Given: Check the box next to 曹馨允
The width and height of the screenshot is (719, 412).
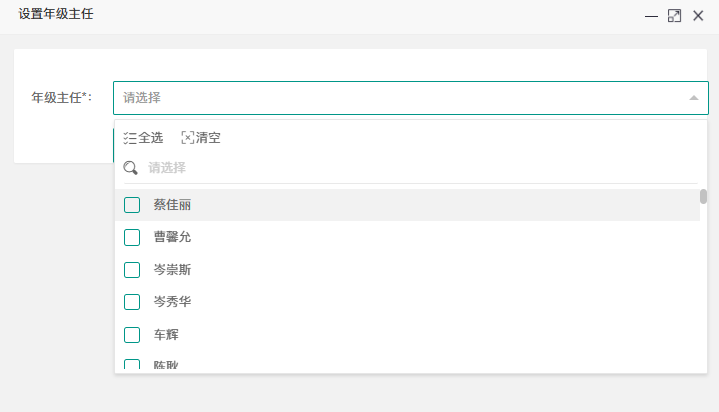Looking at the screenshot, I should pyautogui.click(x=132, y=237).
